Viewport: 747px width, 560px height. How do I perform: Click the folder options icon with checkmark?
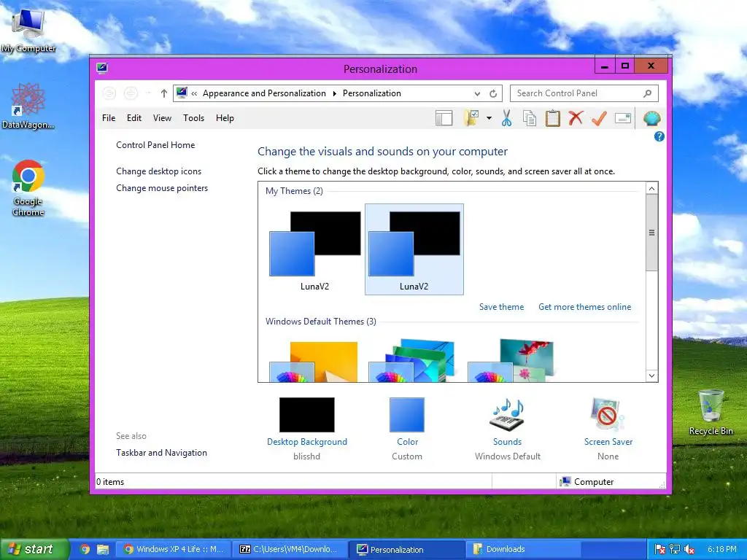point(471,118)
